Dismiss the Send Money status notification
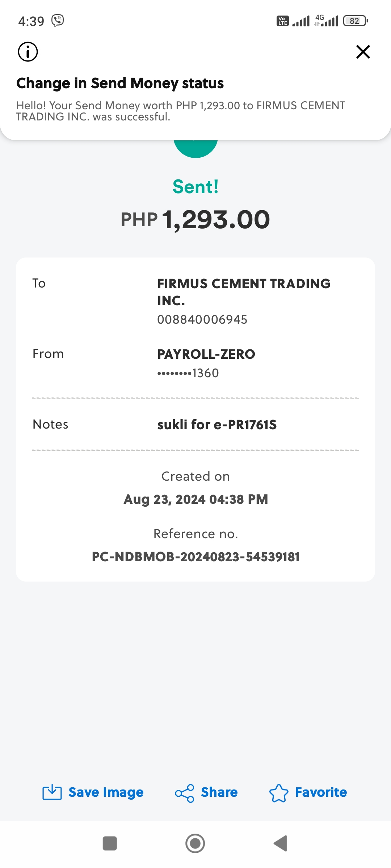Screen dimensions: 391x868 click(x=363, y=52)
